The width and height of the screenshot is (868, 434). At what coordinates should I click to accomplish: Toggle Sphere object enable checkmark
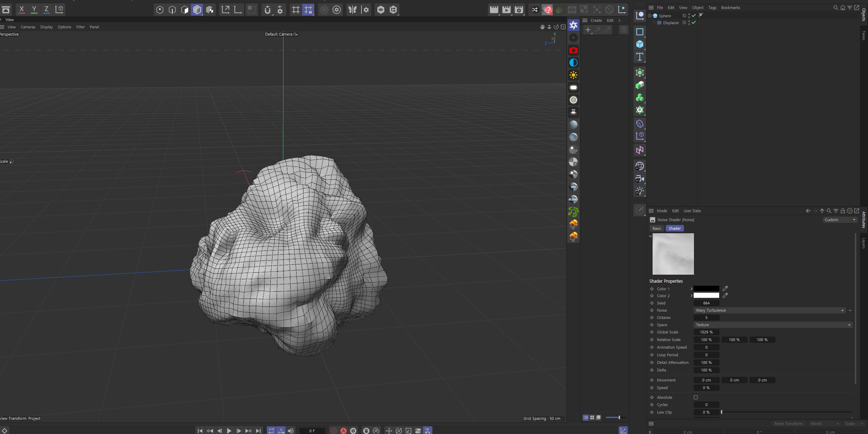694,16
